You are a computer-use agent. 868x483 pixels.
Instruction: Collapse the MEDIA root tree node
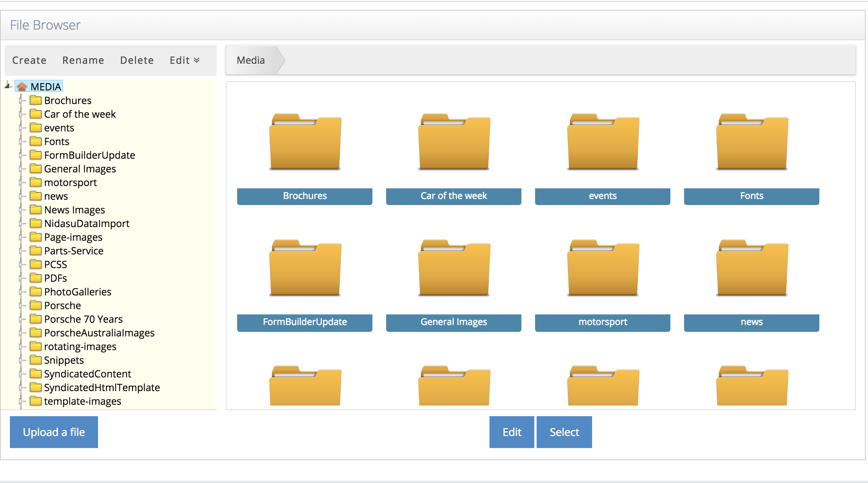(x=8, y=86)
